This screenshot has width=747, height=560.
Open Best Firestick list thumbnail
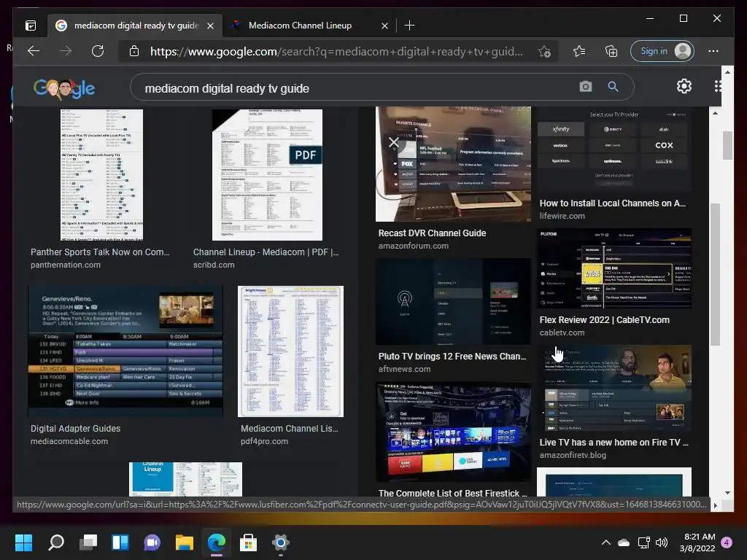(x=453, y=432)
